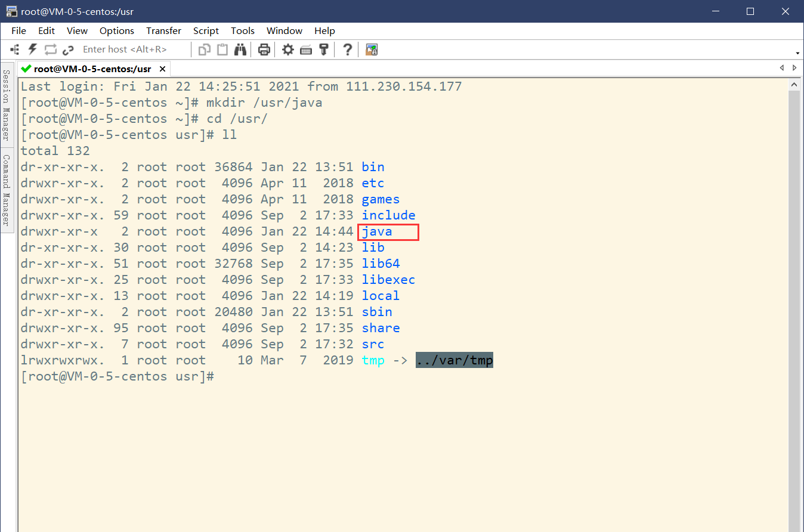Image resolution: width=804 pixels, height=532 pixels.
Task: Click the 'etc' directory name
Action: pos(373,183)
